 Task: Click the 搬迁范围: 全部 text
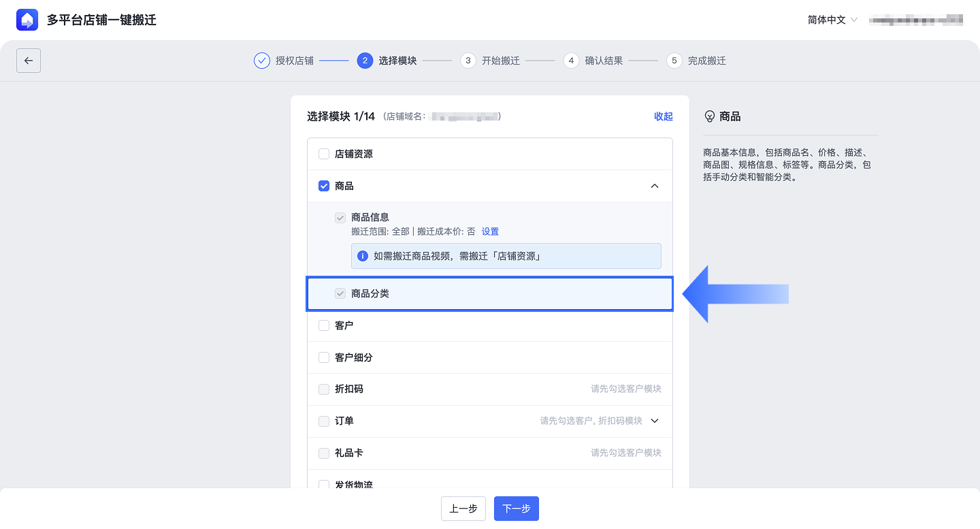(x=380, y=231)
